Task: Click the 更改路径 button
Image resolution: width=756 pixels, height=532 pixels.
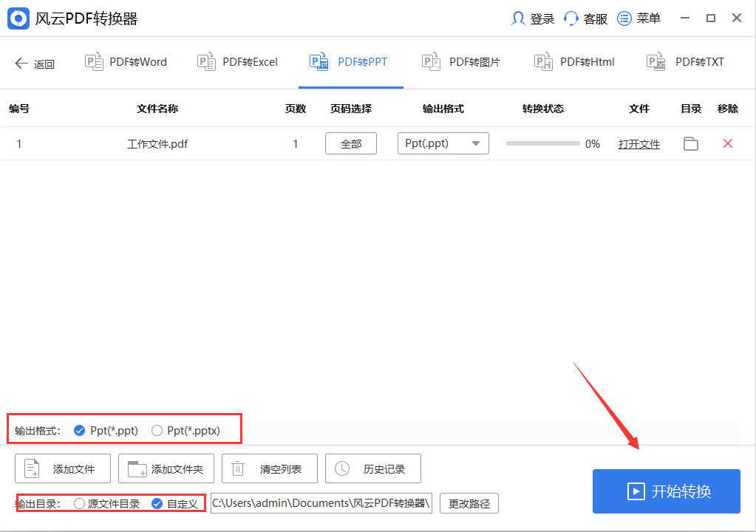Action: (x=469, y=504)
